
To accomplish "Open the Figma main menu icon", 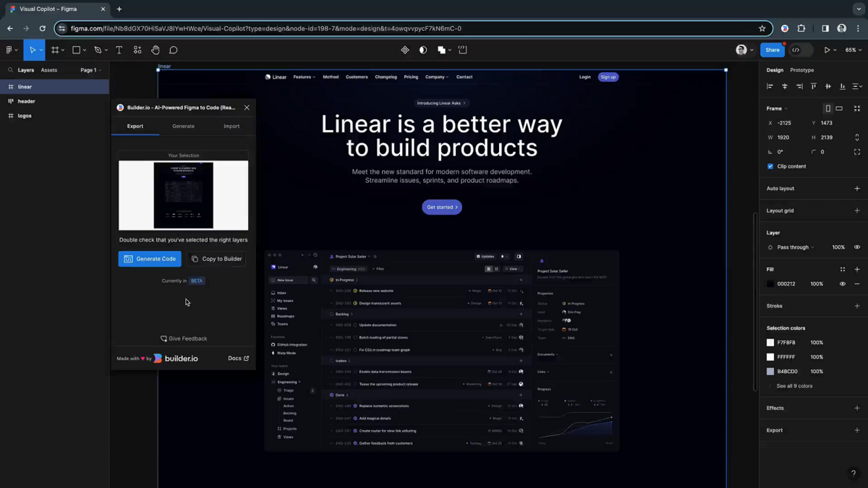I will click(9, 50).
